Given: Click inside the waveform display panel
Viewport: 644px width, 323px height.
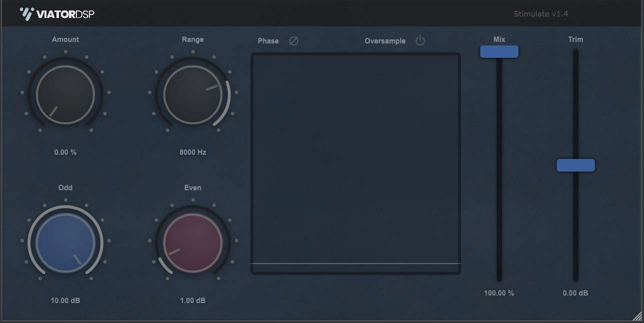Looking at the screenshot, I should coord(355,160).
